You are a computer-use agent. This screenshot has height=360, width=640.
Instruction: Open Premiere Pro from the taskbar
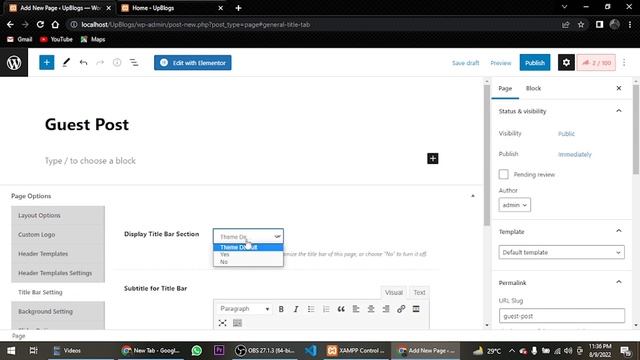(x=219, y=350)
